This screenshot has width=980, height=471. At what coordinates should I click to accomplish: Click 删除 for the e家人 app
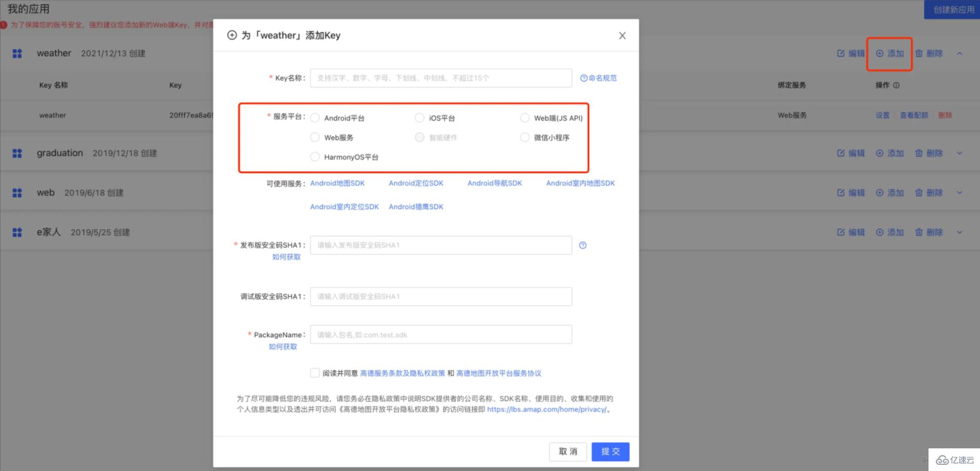point(929,232)
